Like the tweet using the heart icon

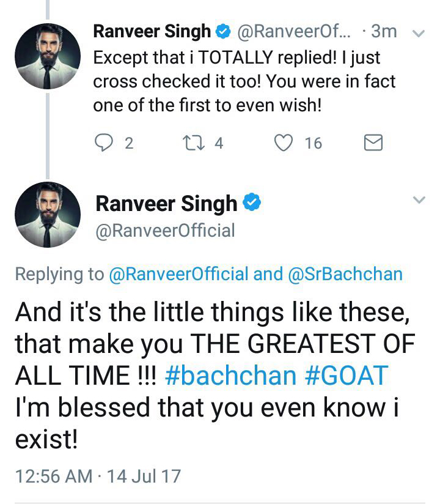pyautogui.click(x=282, y=143)
